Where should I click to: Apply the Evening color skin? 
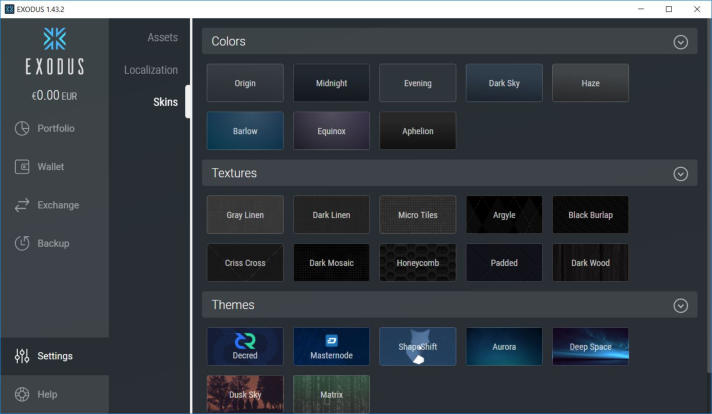pyautogui.click(x=418, y=83)
